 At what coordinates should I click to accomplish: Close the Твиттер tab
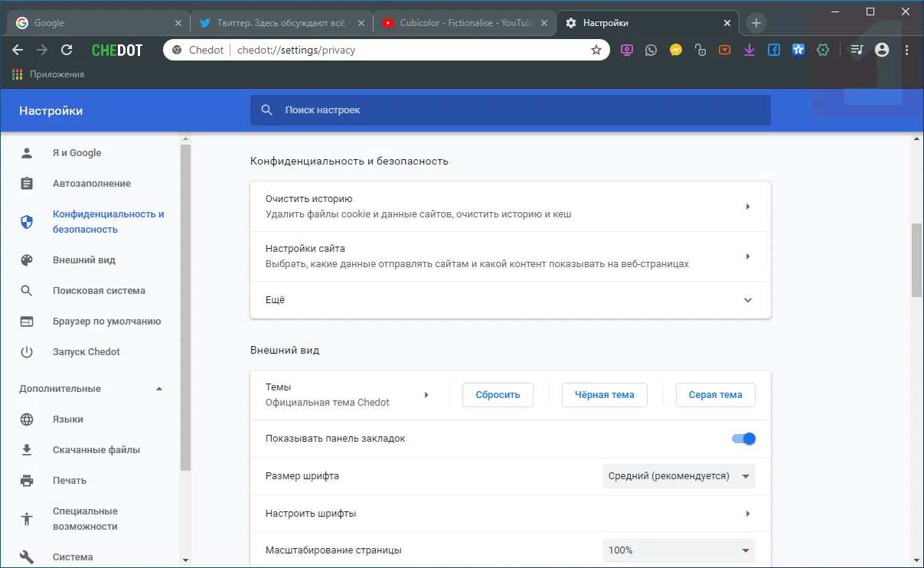click(360, 23)
